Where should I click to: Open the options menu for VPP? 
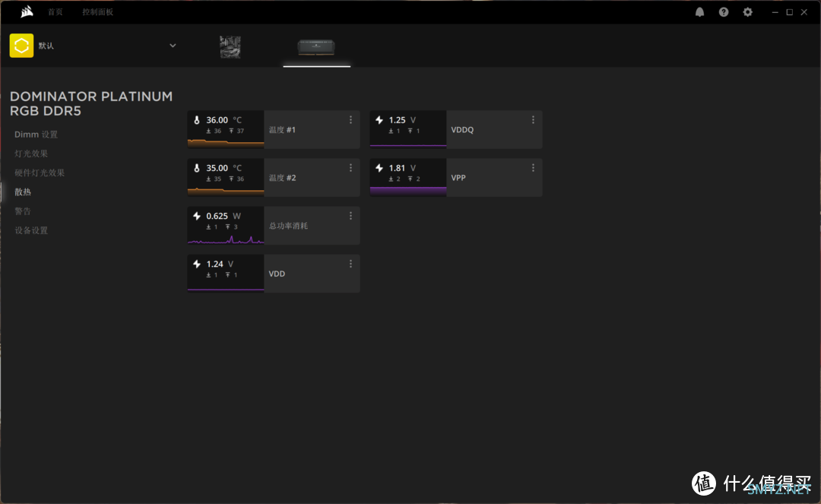[x=533, y=168]
